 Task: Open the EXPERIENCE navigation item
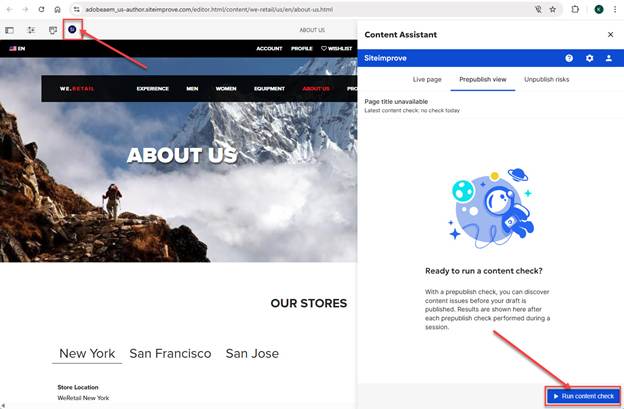pos(153,88)
